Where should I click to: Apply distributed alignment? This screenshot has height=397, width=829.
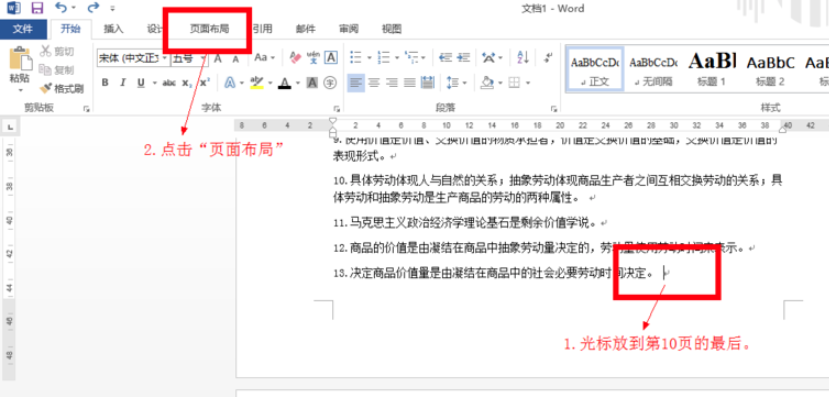(428, 82)
